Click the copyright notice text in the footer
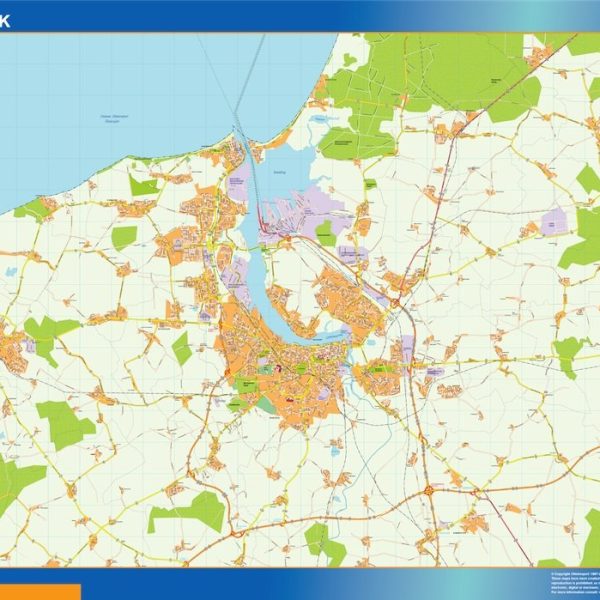 575,583
